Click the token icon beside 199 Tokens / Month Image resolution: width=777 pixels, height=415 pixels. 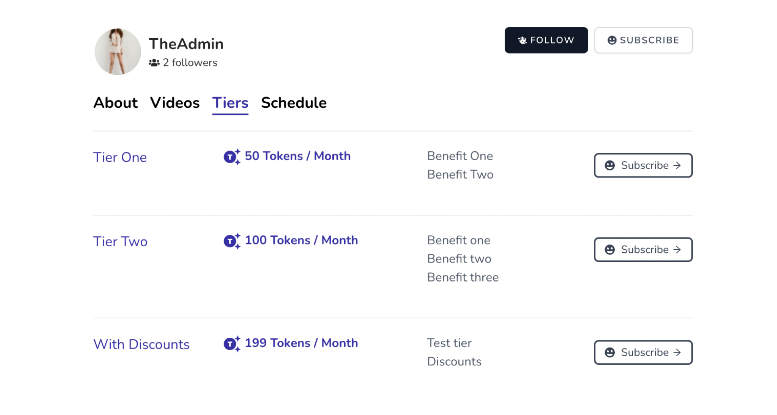tap(232, 344)
